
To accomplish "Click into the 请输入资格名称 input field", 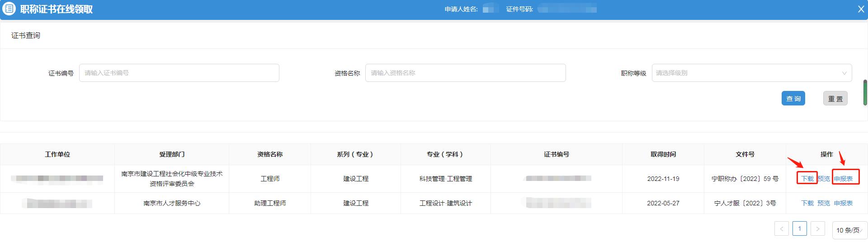I will point(465,73).
